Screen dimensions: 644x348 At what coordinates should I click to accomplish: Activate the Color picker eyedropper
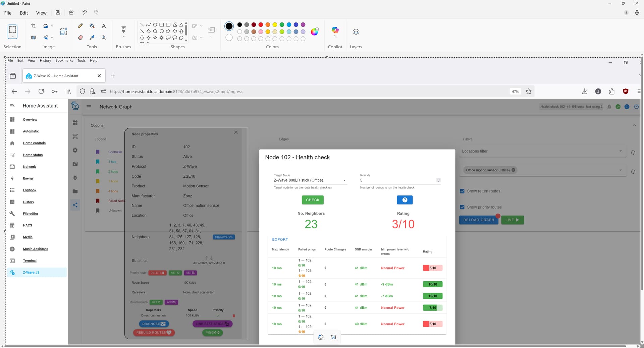(x=92, y=38)
